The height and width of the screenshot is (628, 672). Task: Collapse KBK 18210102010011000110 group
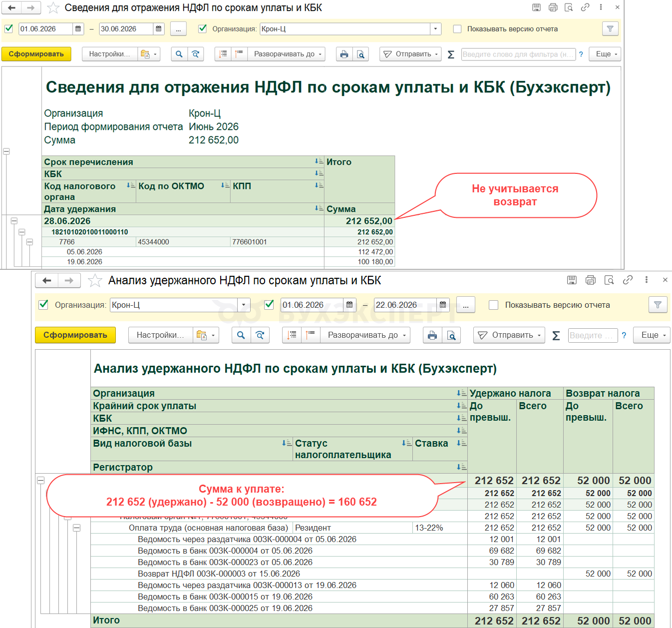(x=22, y=232)
